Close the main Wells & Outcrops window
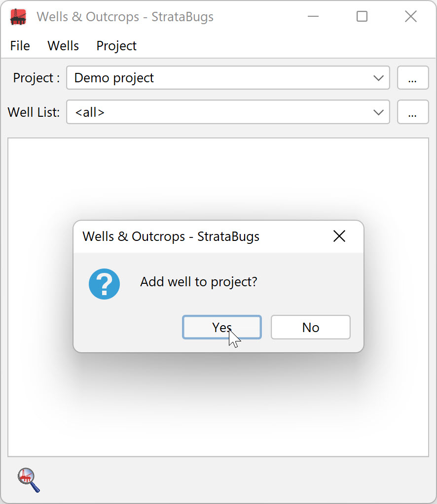Viewport: 437px width, 504px height. [x=411, y=16]
